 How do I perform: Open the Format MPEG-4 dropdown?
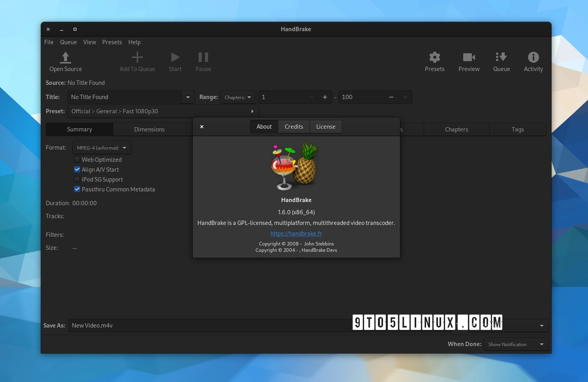(102, 148)
